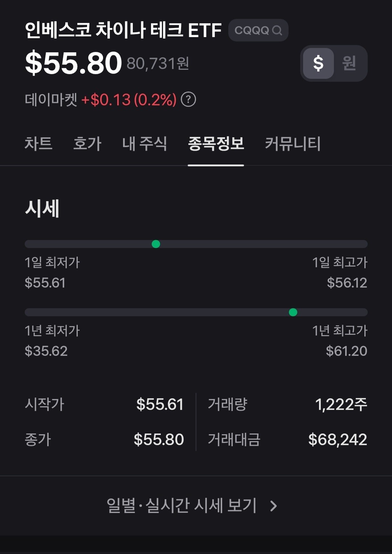Open the 차트 tab
Image resolution: width=392 pixels, height=554 pixels.
click(x=38, y=143)
